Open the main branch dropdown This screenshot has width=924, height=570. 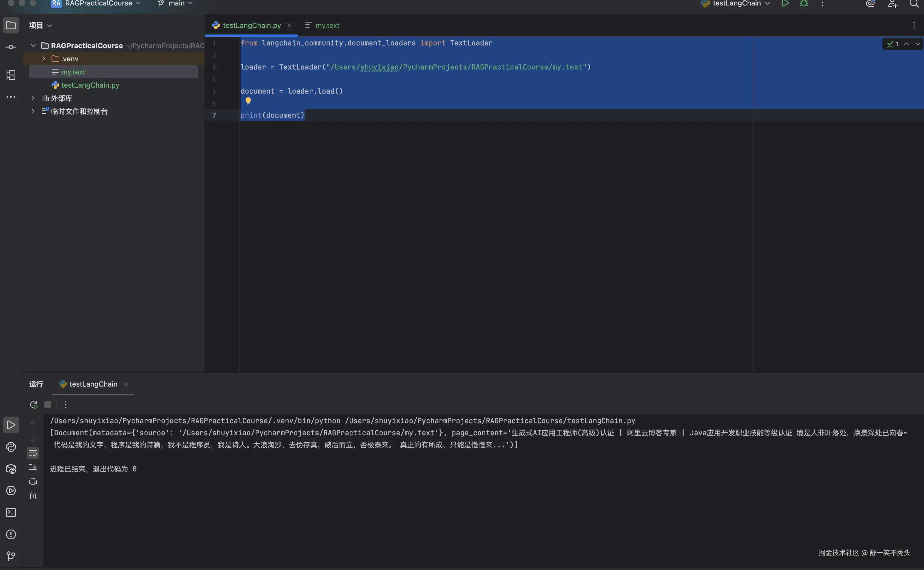coord(176,4)
